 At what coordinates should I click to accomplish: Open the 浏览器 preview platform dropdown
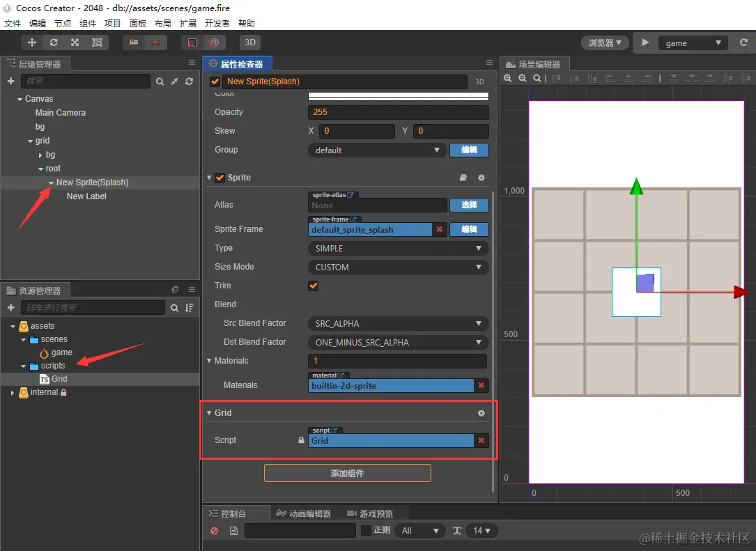click(x=605, y=43)
